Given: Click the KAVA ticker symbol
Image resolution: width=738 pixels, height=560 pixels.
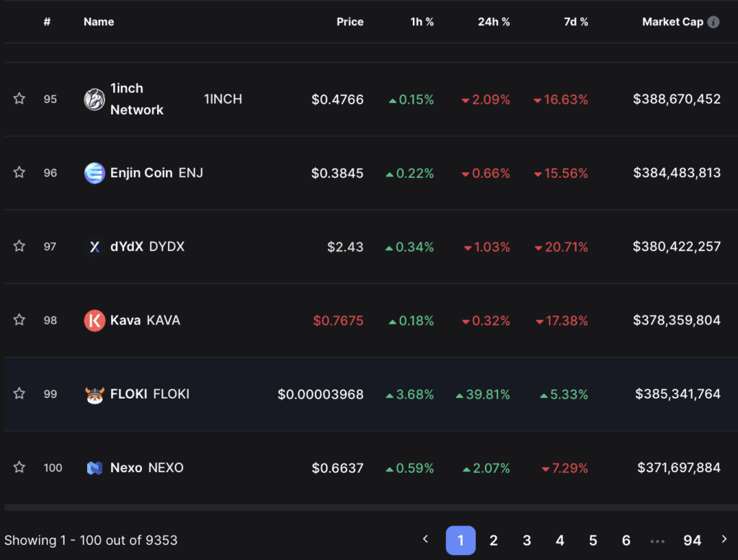Looking at the screenshot, I should (164, 321).
